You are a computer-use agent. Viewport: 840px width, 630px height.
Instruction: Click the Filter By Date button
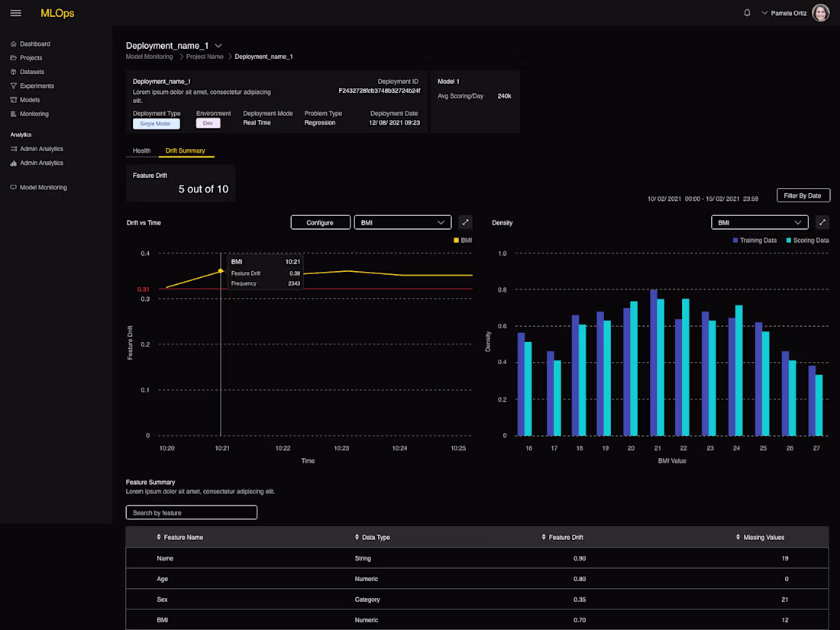(x=803, y=195)
